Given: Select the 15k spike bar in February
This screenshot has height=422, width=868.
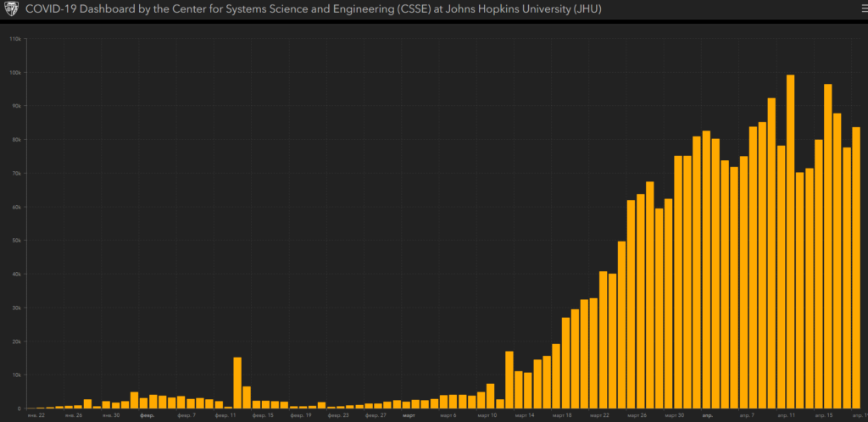Looking at the screenshot, I should click(237, 383).
